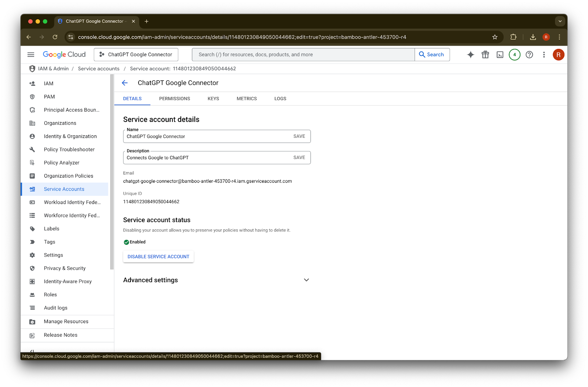Click the Unique ID number 114801230849050044662

pyautogui.click(x=151, y=202)
